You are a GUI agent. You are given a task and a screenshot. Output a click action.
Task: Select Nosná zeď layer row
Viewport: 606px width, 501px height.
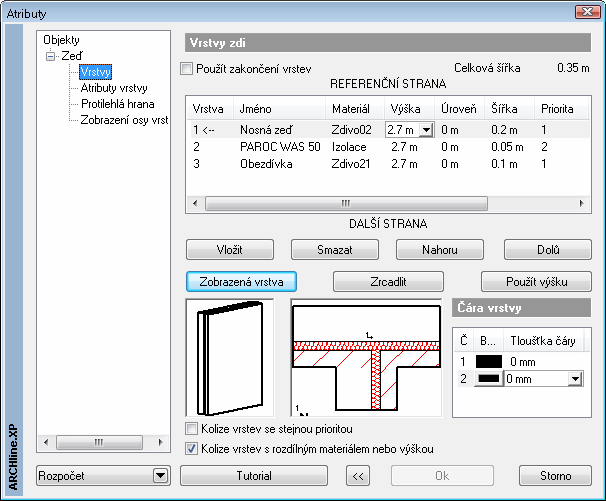click(390, 130)
